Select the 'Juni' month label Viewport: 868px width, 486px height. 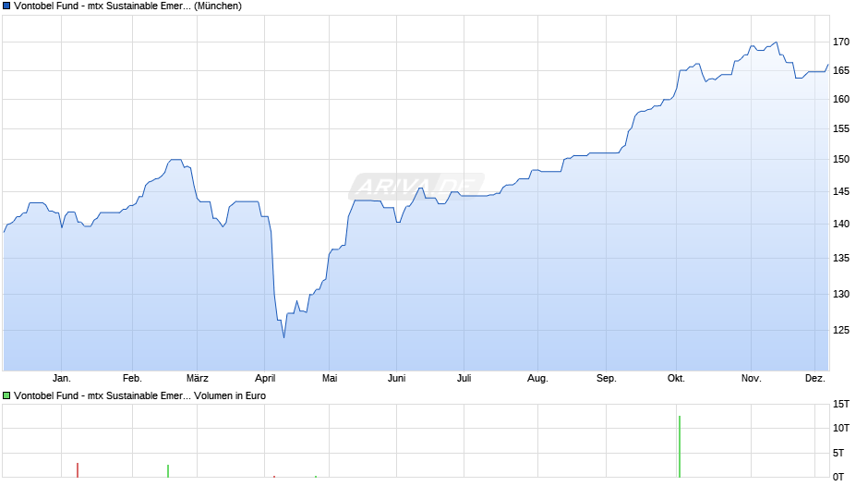click(396, 378)
